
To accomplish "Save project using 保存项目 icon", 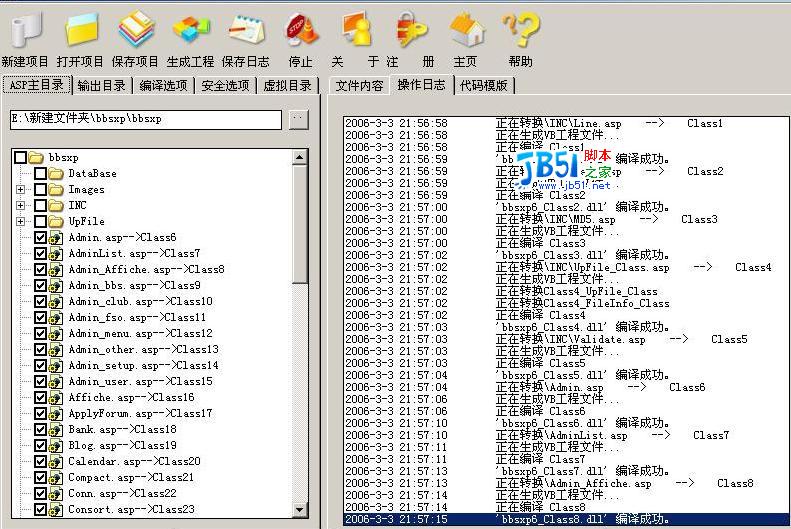I will coord(136,29).
